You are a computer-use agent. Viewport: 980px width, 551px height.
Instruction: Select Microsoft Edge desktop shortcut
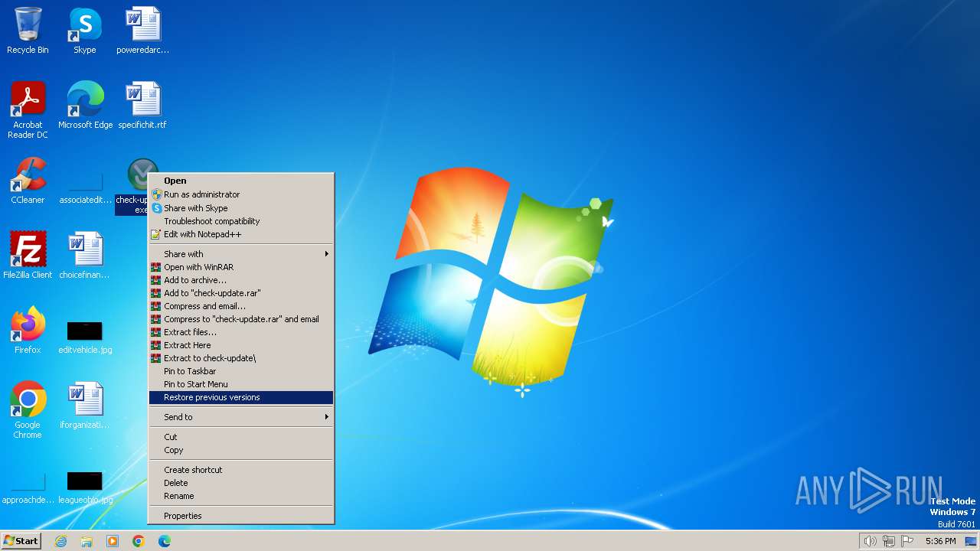click(x=85, y=106)
